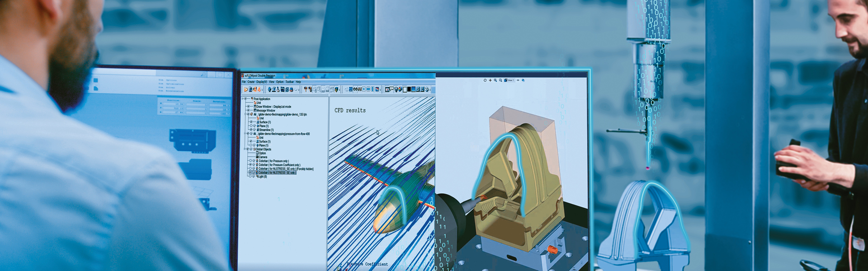Open the Create menu
The width and height of the screenshot is (868, 271).
pyautogui.click(x=251, y=82)
